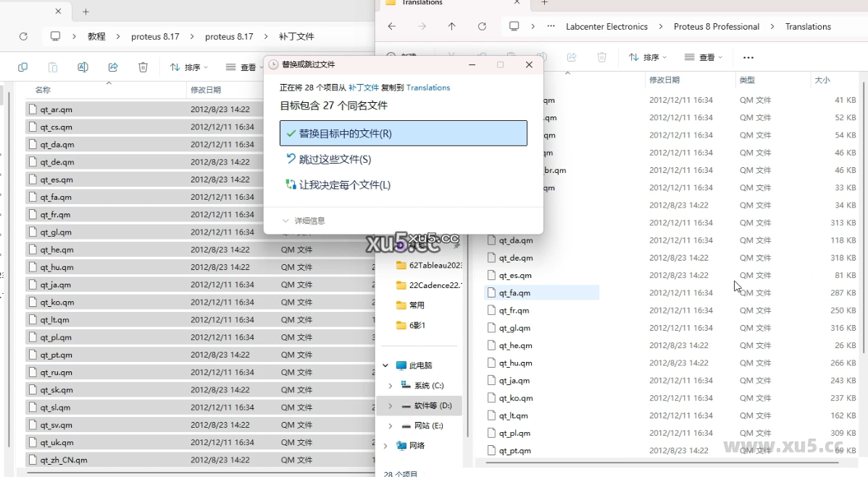
Task: Click the Back arrow in the Translations window
Action: 392,26
